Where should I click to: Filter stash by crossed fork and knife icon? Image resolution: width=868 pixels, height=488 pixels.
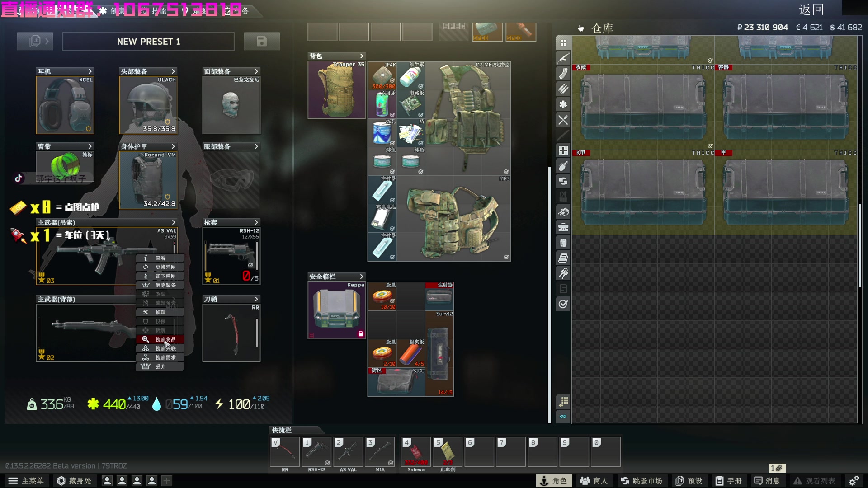pyautogui.click(x=563, y=120)
